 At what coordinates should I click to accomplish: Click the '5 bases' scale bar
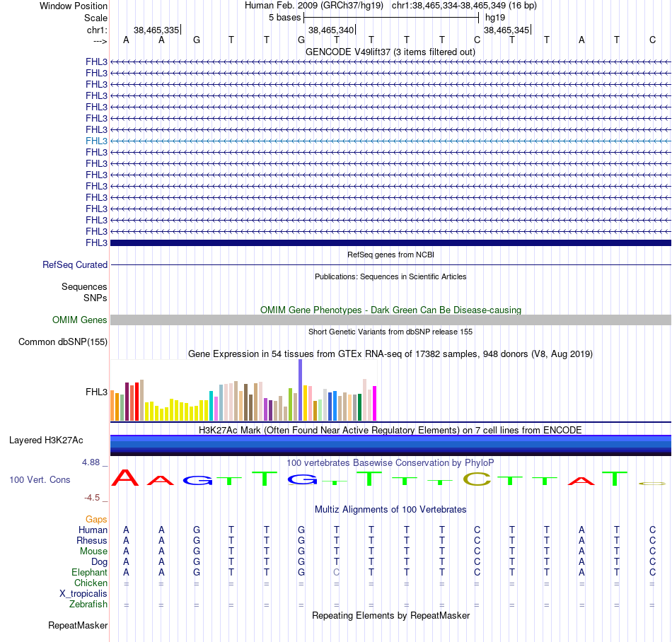pyautogui.click(x=391, y=18)
